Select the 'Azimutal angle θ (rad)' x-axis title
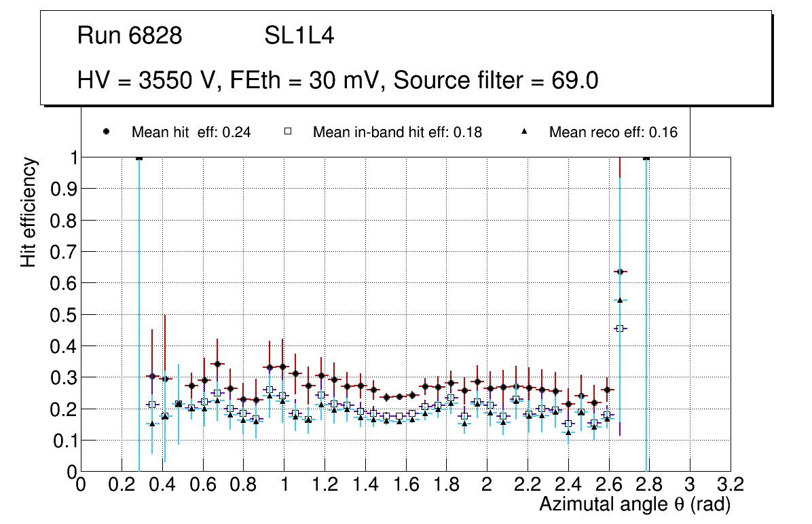This screenshot has width=812, height=524. 635,504
